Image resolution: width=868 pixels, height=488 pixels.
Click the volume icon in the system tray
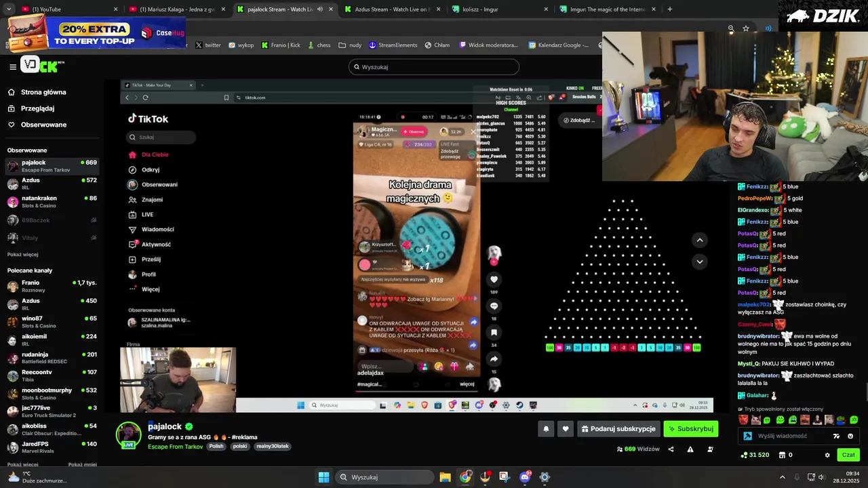tap(821, 477)
